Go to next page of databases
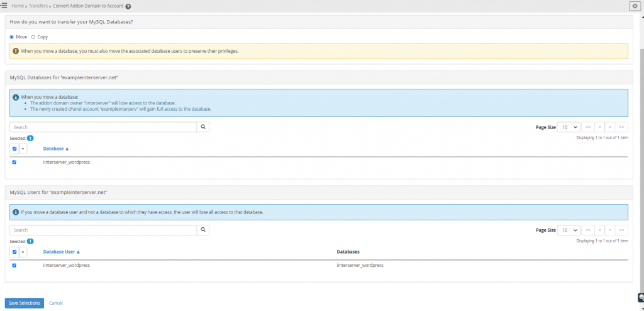Screen dimensions: 644x311 click(x=611, y=127)
